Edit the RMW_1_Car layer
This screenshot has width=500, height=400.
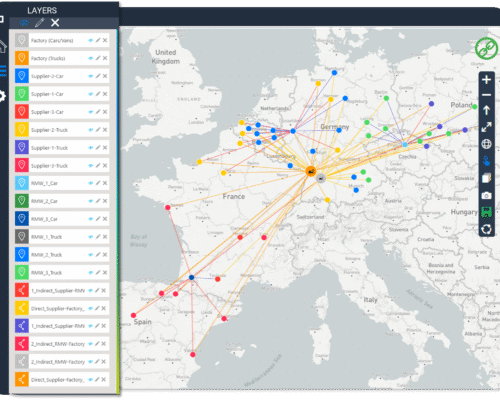98,183
